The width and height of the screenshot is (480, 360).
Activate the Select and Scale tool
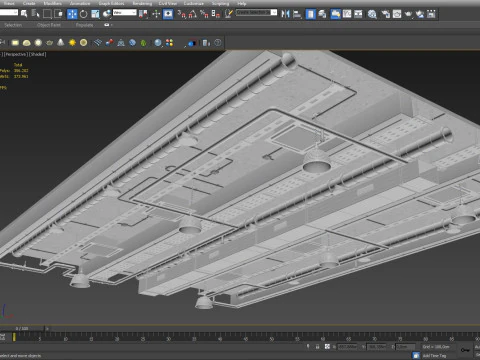95,14
